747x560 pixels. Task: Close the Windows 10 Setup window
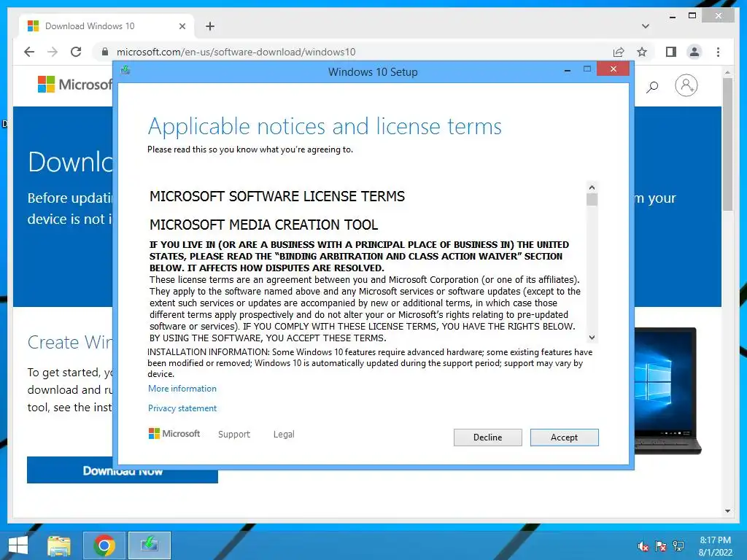(613, 69)
